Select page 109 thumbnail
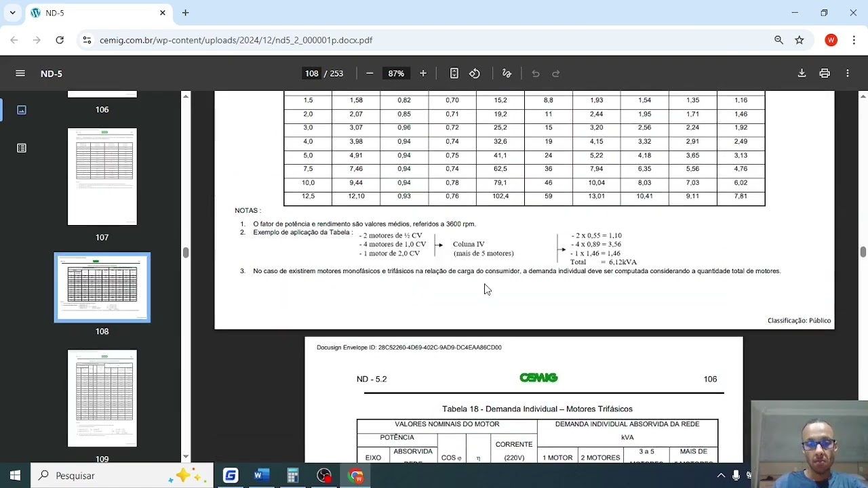The height and width of the screenshot is (488, 868). pyautogui.click(x=102, y=398)
